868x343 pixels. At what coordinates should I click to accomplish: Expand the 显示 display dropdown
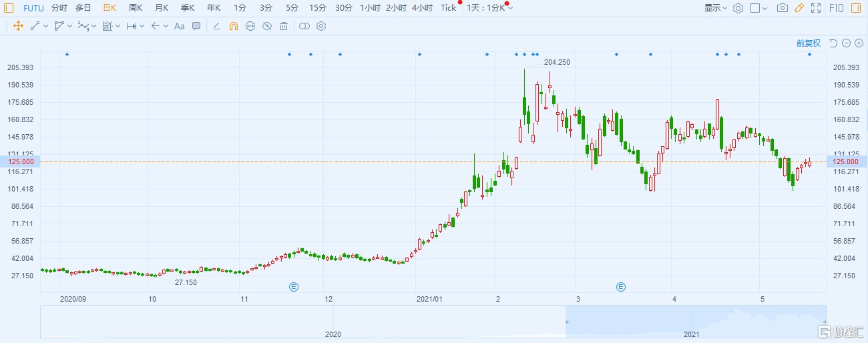click(x=715, y=8)
